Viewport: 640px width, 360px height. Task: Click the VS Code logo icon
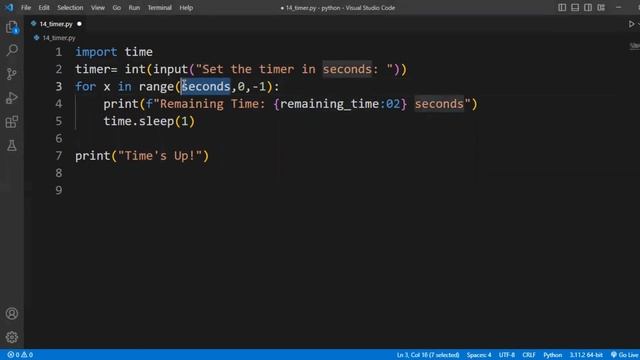pos(9,7)
